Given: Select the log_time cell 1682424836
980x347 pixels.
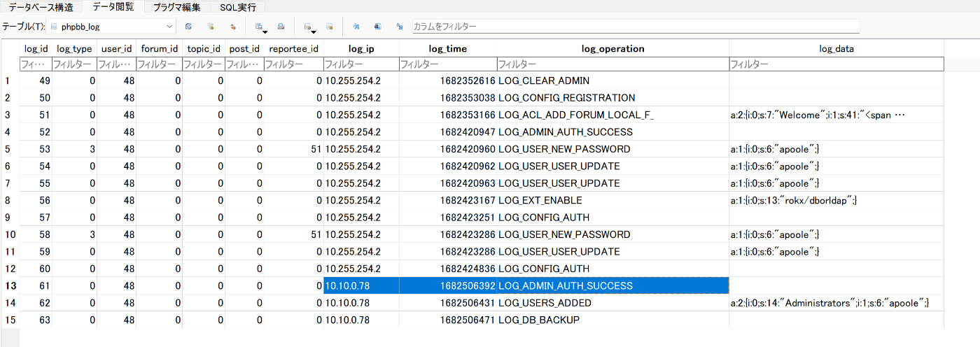Looking at the screenshot, I should (x=448, y=269).
